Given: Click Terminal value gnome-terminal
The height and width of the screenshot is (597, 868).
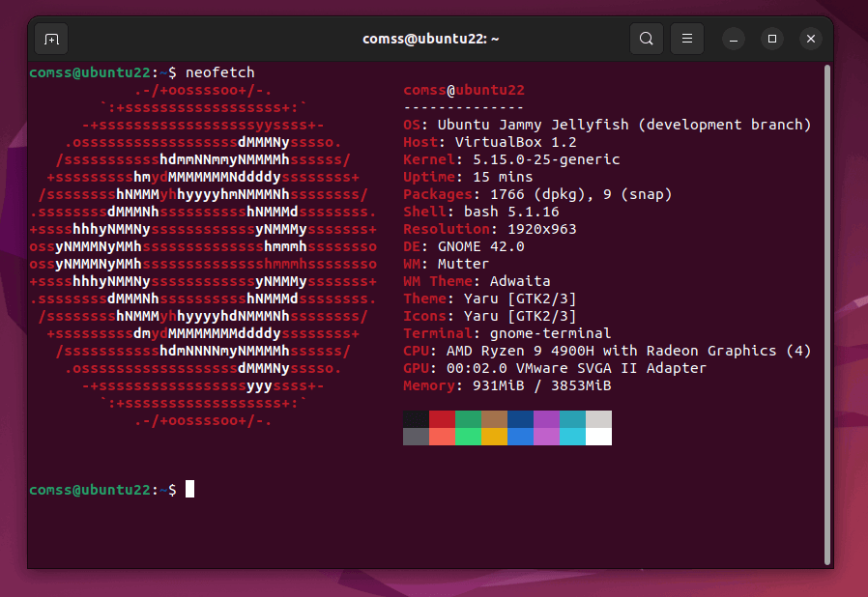Looking at the screenshot, I should click(x=550, y=333).
